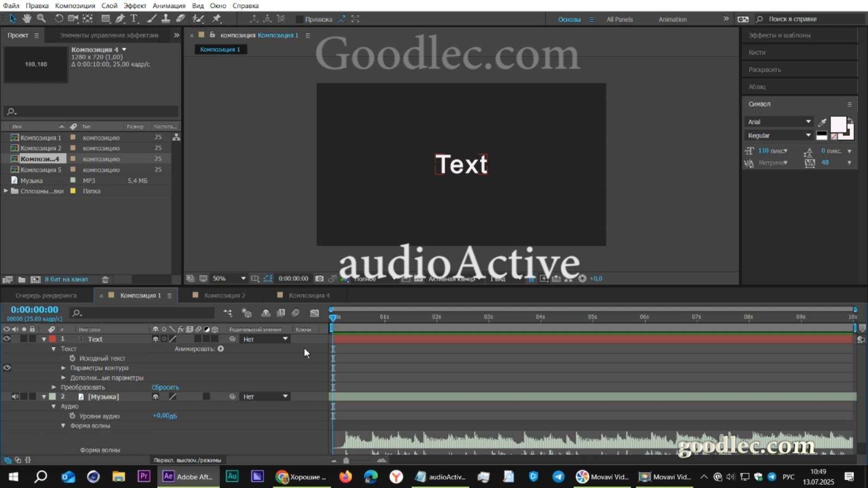Switch to the Композиция 2 timeline tab

click(225, 296)
